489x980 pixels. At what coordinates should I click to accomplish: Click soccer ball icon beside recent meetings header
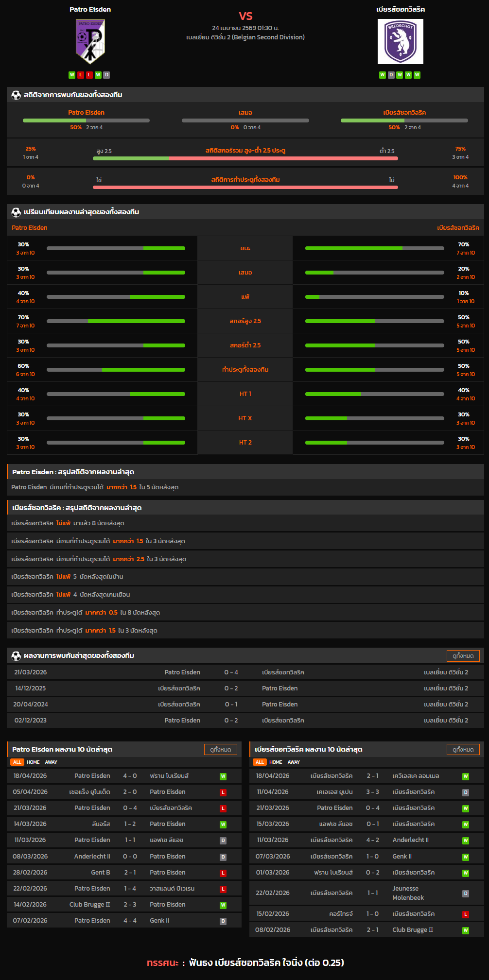pos(16,656)
